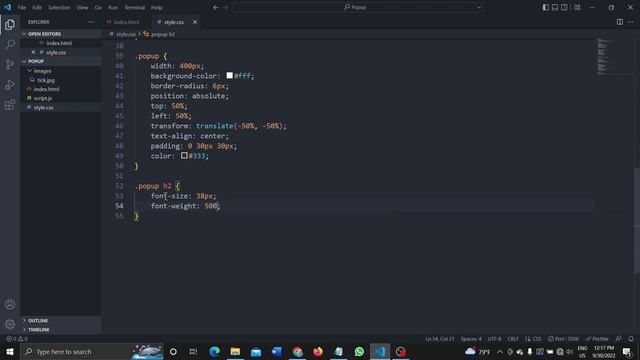640x360 pixels.
Task: Close the style.css editor tab
Action: pos(195,22)
